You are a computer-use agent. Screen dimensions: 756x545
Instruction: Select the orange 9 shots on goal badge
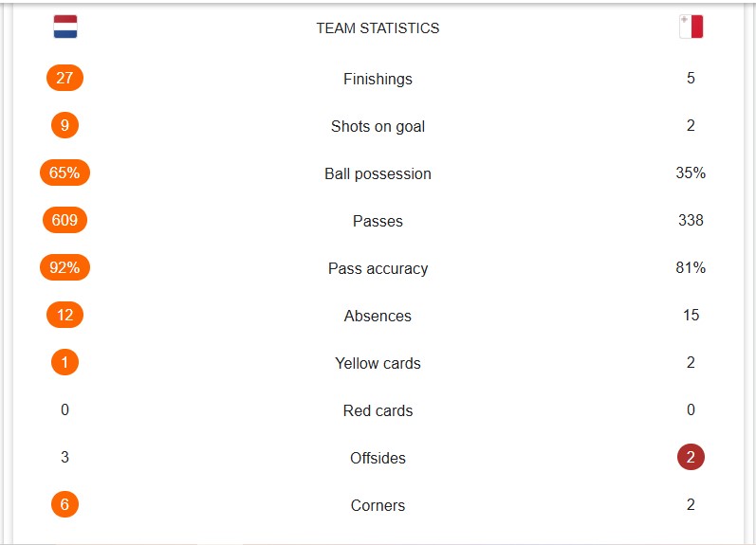click(65, 125)
